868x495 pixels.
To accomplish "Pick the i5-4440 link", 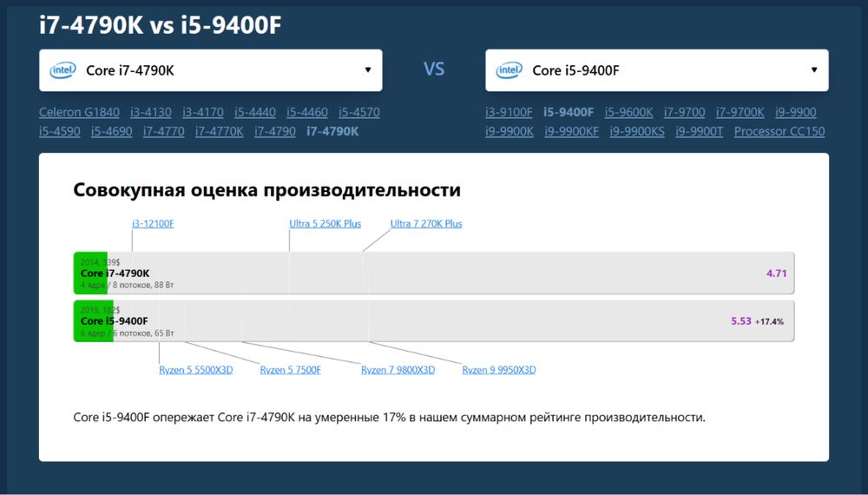I will click(x=255, y=112).
